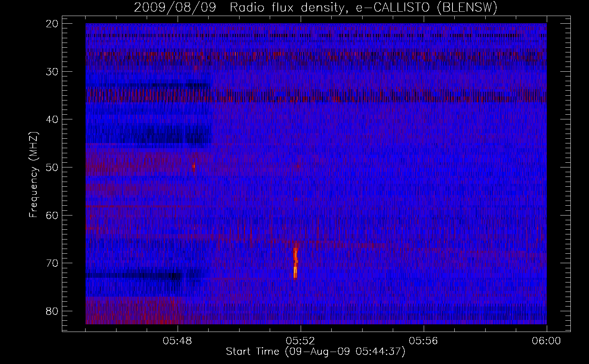The height and width of the screenshot is (364, 589).
Task: Click the x-axis label beginning 'Start Time'
Action: [x=316, y=352]
